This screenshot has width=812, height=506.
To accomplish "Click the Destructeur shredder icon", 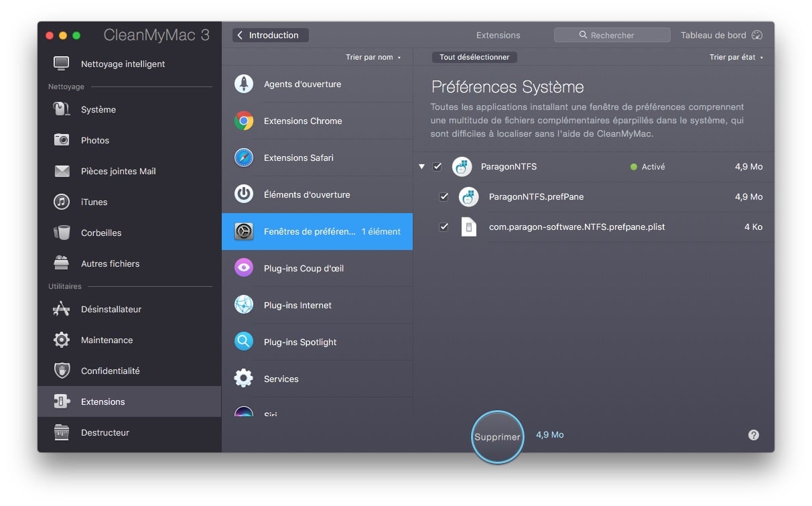I will tap(62, 432).
